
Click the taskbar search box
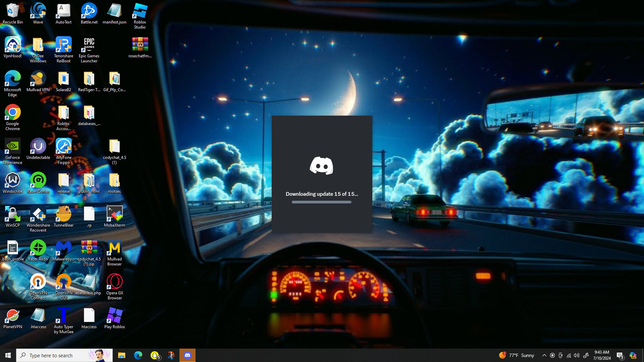pos(64,355)
